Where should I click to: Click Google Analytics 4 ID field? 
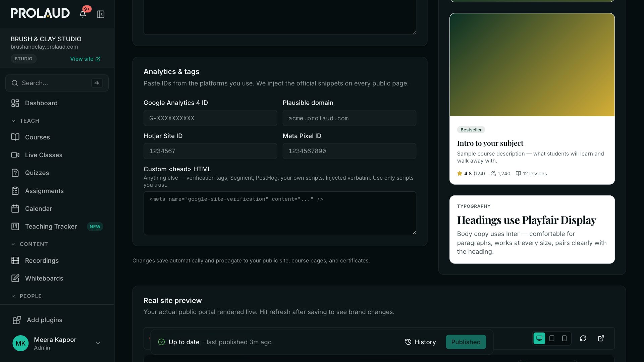coord(210,118)
